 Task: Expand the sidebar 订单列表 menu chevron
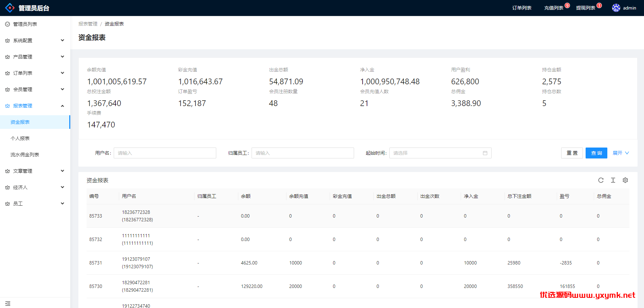click(62, 73)
